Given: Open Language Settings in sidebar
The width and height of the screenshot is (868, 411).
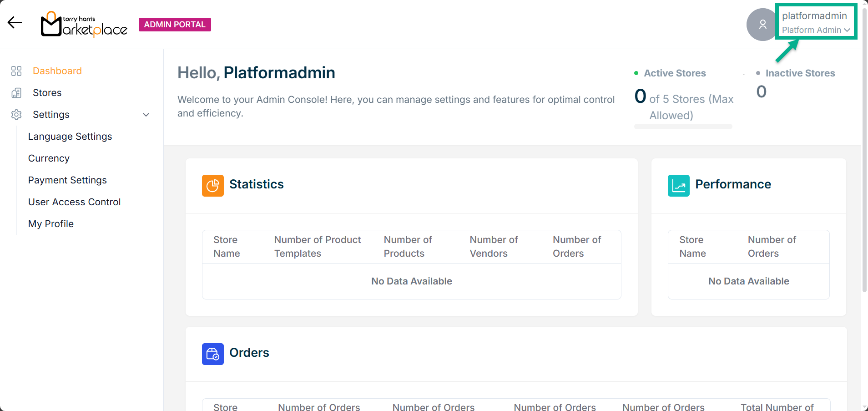Looking at the screenshot, I should [x=70, y=137].
